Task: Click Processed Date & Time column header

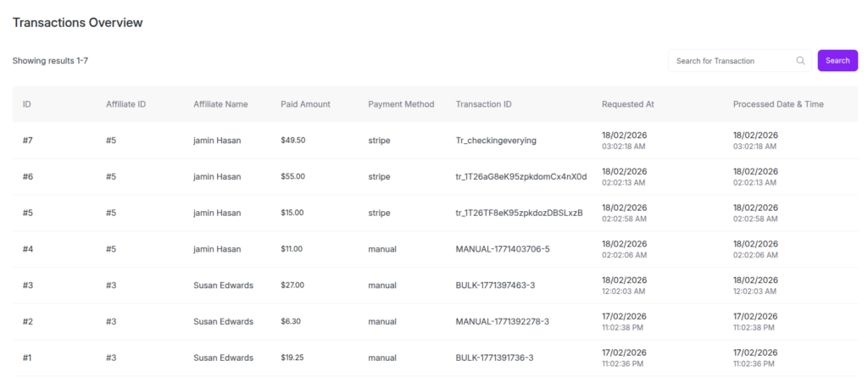Action: pos(778,104)
